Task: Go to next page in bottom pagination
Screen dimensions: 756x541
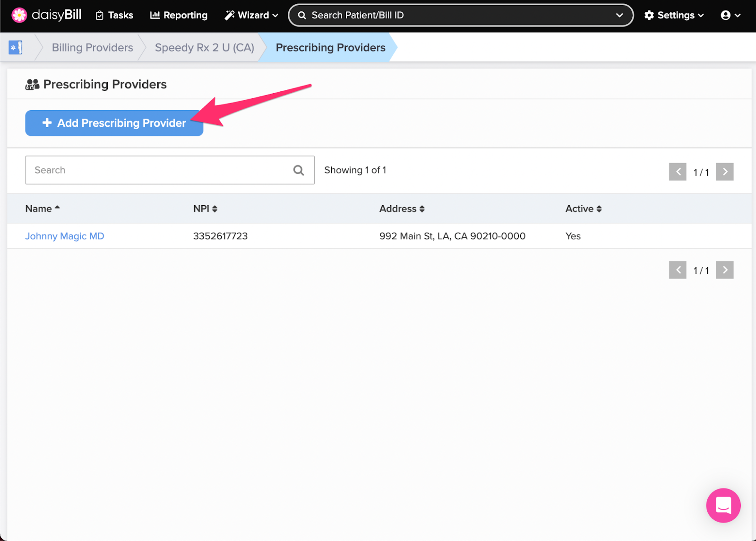Action: [724, 270]
